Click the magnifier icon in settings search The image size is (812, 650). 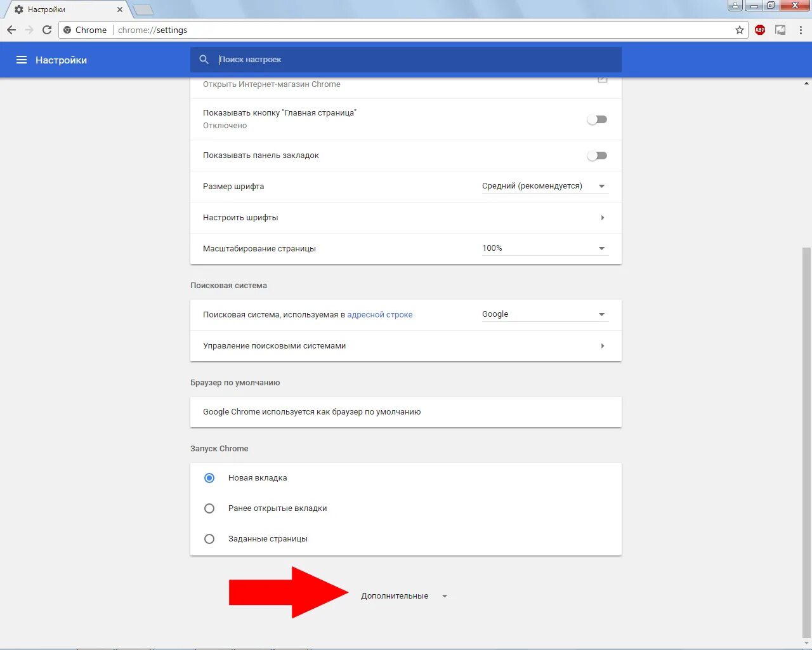coord(204,59)
